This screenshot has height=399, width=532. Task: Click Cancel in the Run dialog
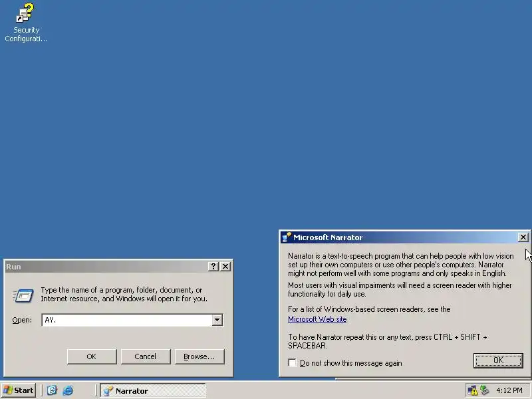coord(146,356)
